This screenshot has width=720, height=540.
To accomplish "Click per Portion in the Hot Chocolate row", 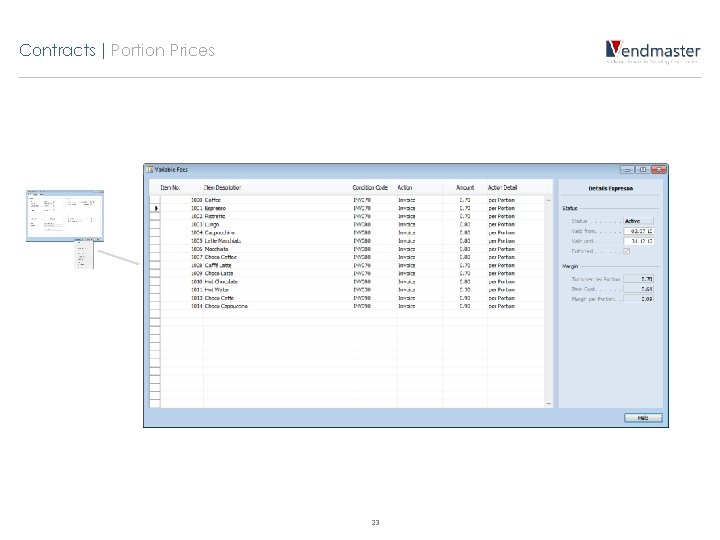I will coord(501,281).
